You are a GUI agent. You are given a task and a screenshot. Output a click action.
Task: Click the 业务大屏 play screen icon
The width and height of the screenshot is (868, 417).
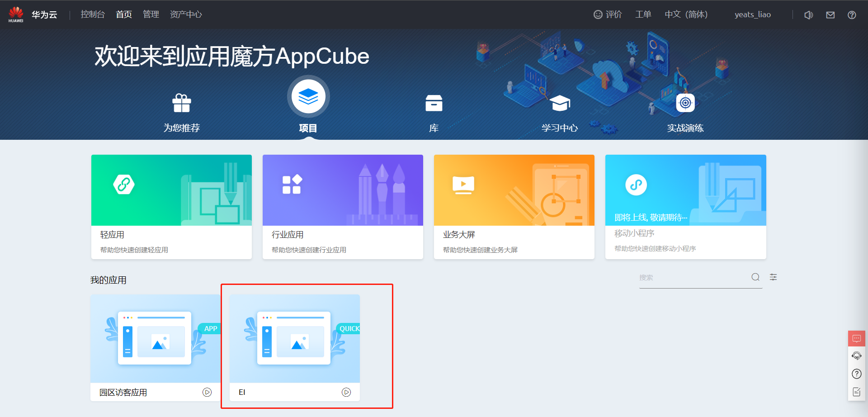click(x=463, y=185)
